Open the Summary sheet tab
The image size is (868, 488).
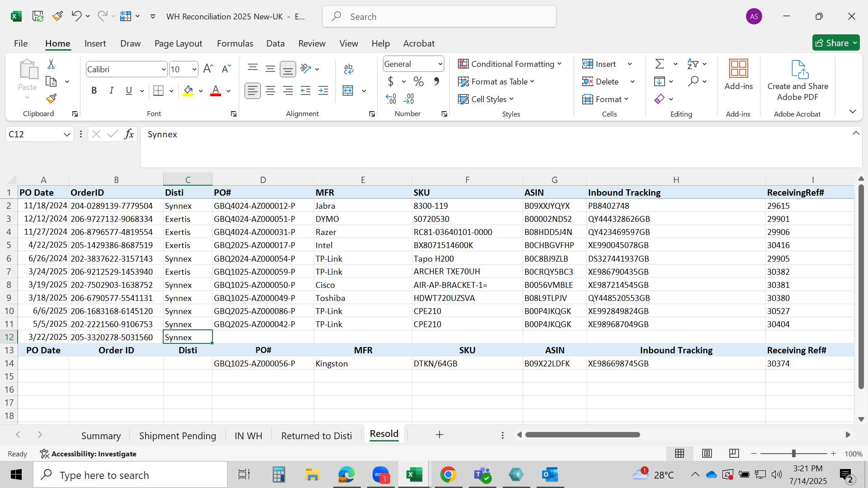(101, 436)
